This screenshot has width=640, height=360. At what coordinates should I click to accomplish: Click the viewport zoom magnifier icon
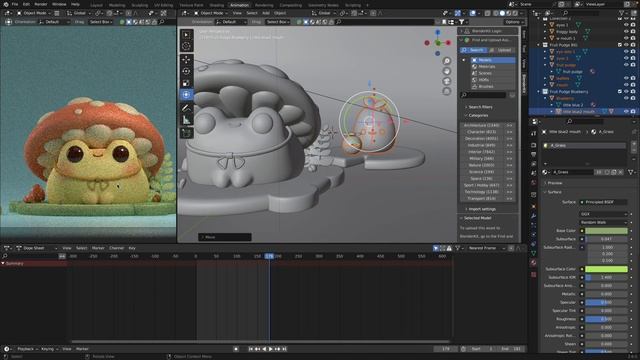pyautogui.click(x=447, y=61)
